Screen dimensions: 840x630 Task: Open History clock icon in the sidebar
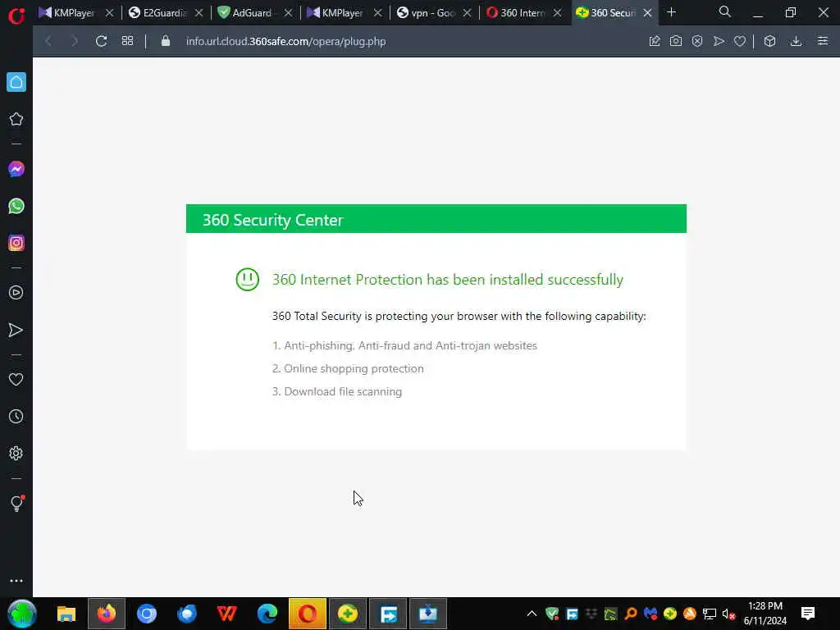click(16, 416)
